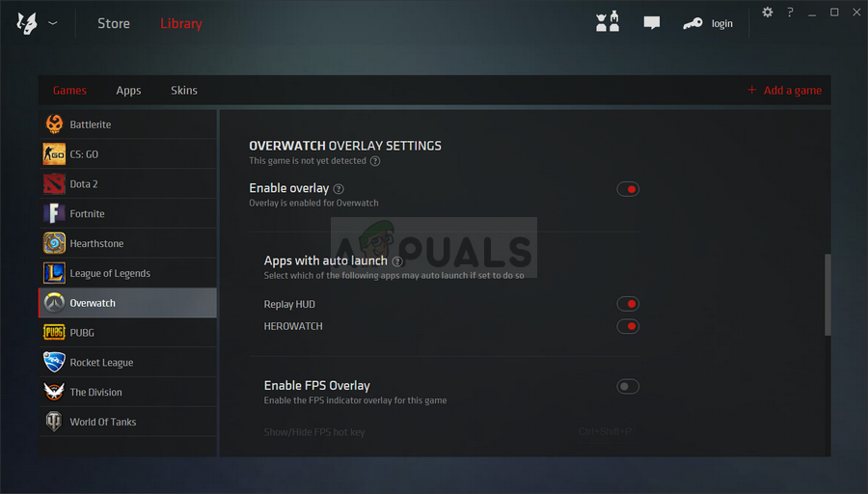Select the Fortnite game icon
The height and width of the screenshot is (494, 868).
coord(54,213)
